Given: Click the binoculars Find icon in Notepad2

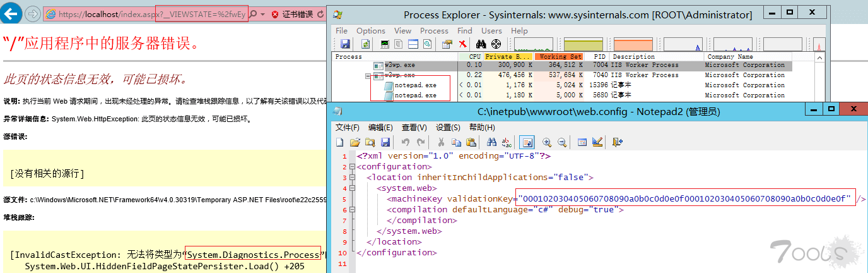Looking at the screenshot, I should (491, 142).
